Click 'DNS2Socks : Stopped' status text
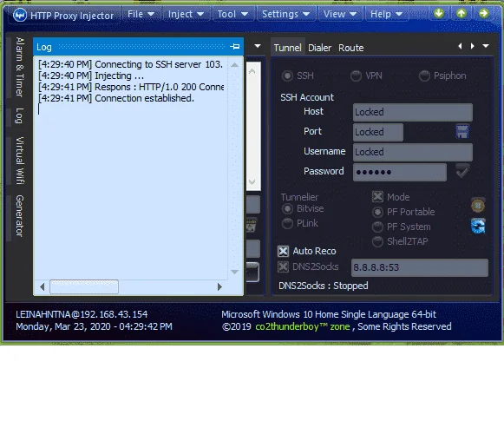The width and height of the screenshot is (504, 421). tap(324, 286)
